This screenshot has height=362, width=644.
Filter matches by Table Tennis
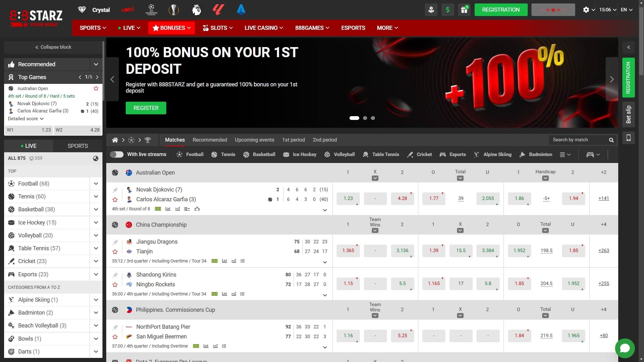coord(381,154)
